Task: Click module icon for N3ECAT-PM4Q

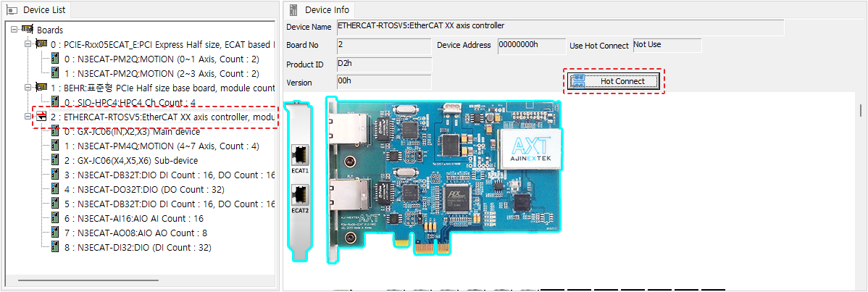Action: (55, 146)
